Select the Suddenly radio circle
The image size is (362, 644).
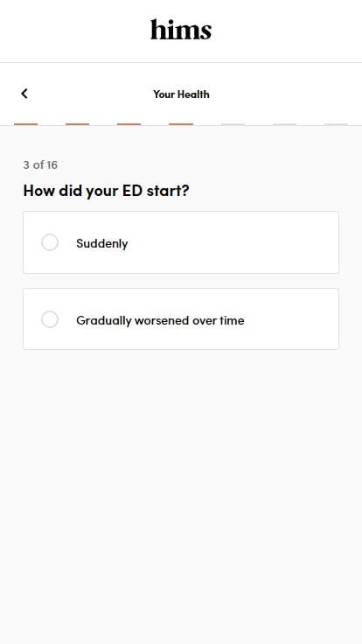50,242
